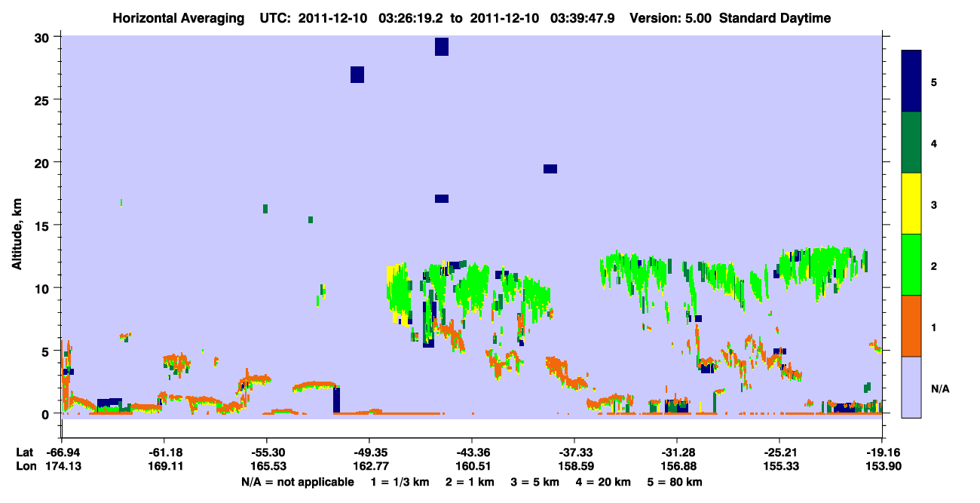This screenshot has height=503, width=980.
Task: Click the 'Lat' row label
Action: pos(25,452)
